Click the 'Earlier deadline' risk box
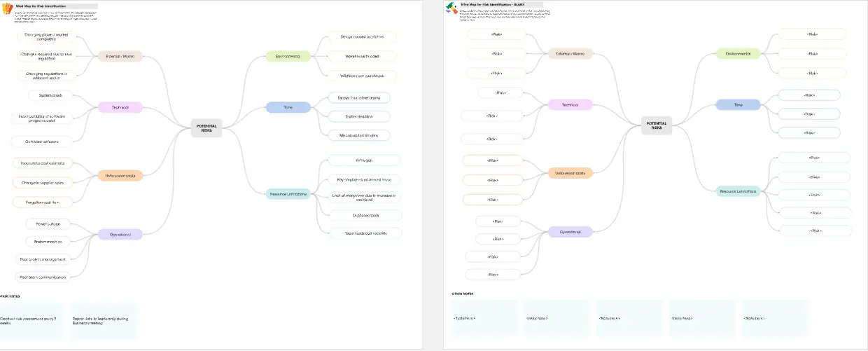 (359, 116)
